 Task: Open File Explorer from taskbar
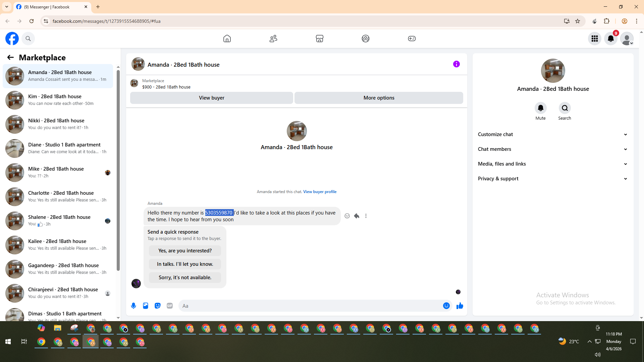point(58,328)
